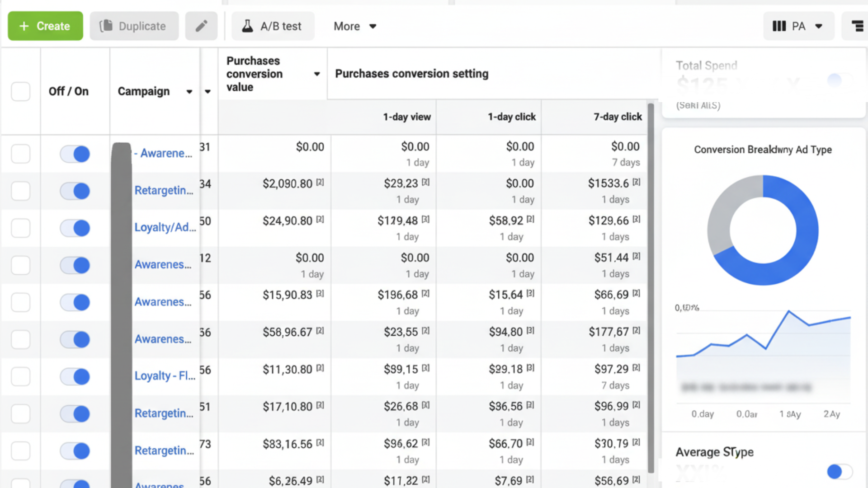Open the More dropdown menu
868x488 pixels.
[355, 26]
